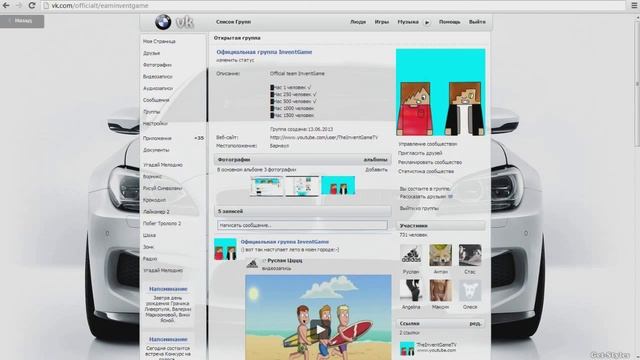The width and height of the screenshot is (640, 360).
Task: Open Управление сообществом
Action: (x=427, y=144)
